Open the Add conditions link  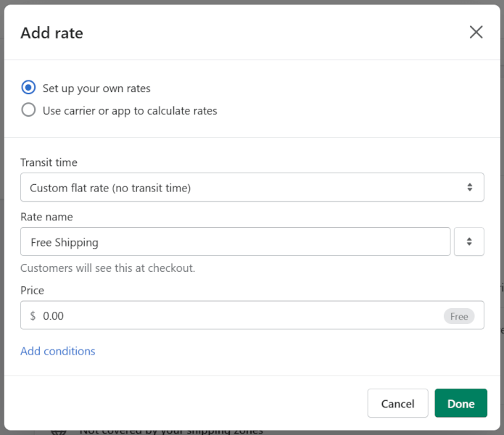(58, 351)
